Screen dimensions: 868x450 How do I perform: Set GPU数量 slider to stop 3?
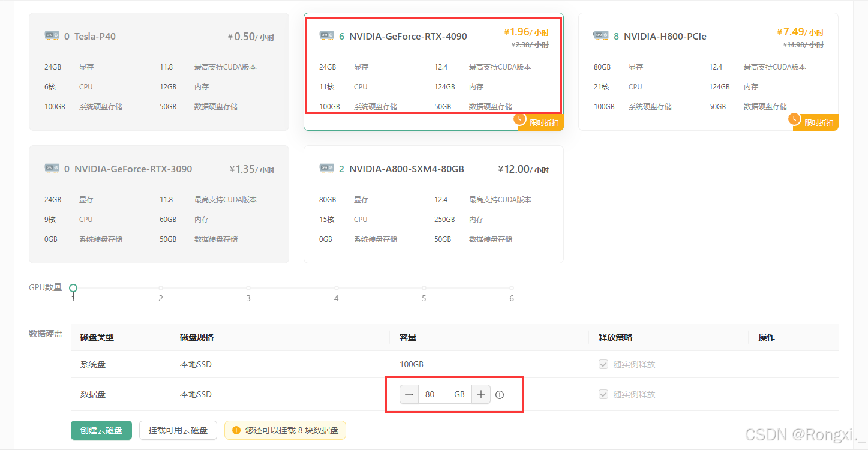point(248,288)
